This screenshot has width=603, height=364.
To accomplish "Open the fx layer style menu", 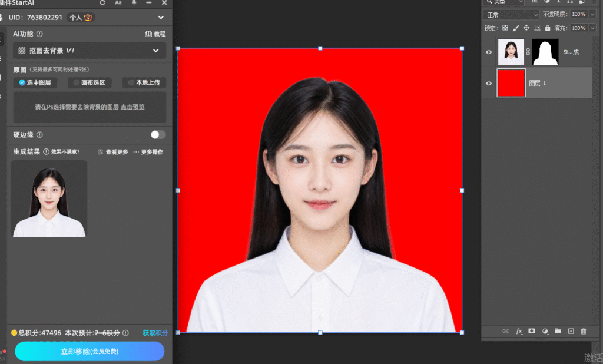I will [519, 331].
